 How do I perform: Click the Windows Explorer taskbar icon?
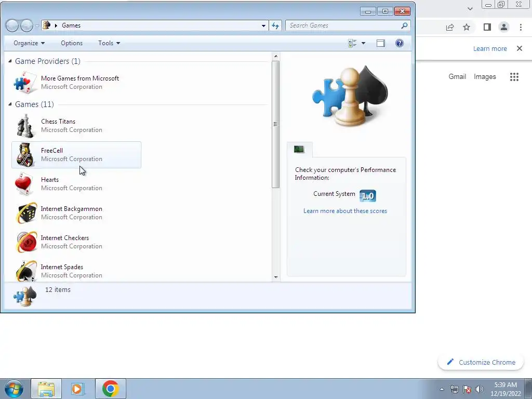(x=46, y=389)
